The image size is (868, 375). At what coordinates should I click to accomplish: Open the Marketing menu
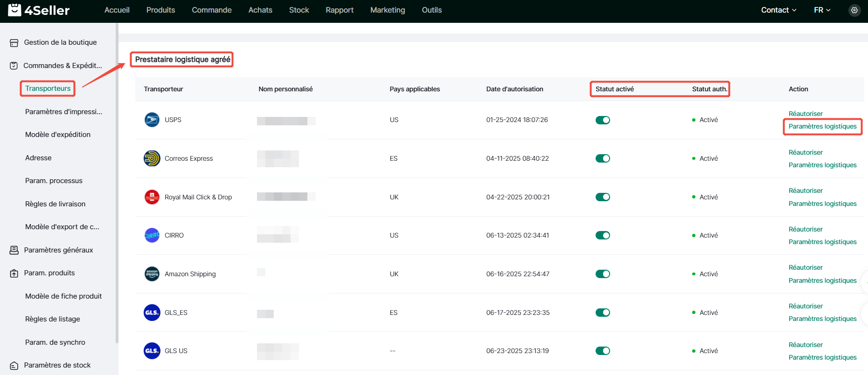coord(388,10)
